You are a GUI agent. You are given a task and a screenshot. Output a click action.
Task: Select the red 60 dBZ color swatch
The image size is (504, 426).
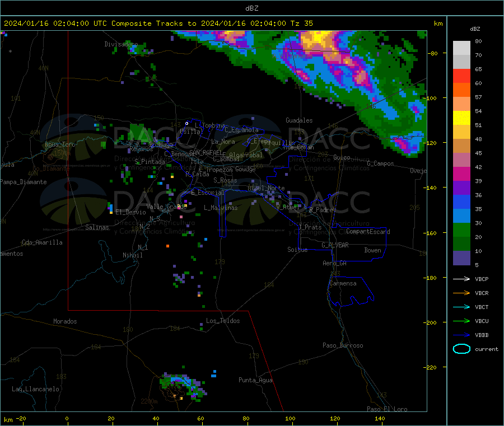click(x=461, y=76)
